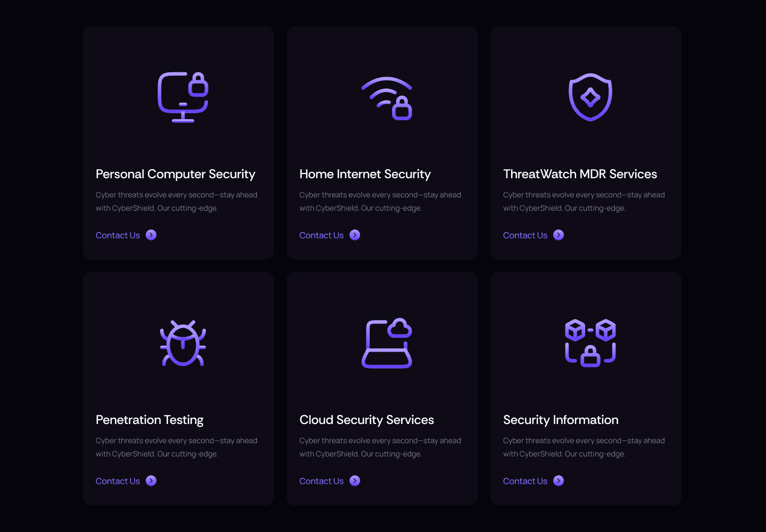Click description text under Security Information
This screenshot has width=766, height=532.
(x=584, y=447)
